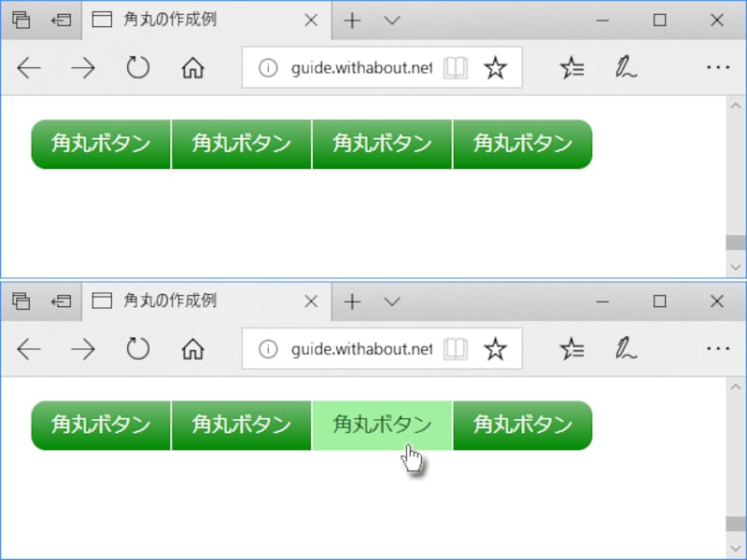Enable Reading view with the book icon
747x560 pixels.
point(456,67)
